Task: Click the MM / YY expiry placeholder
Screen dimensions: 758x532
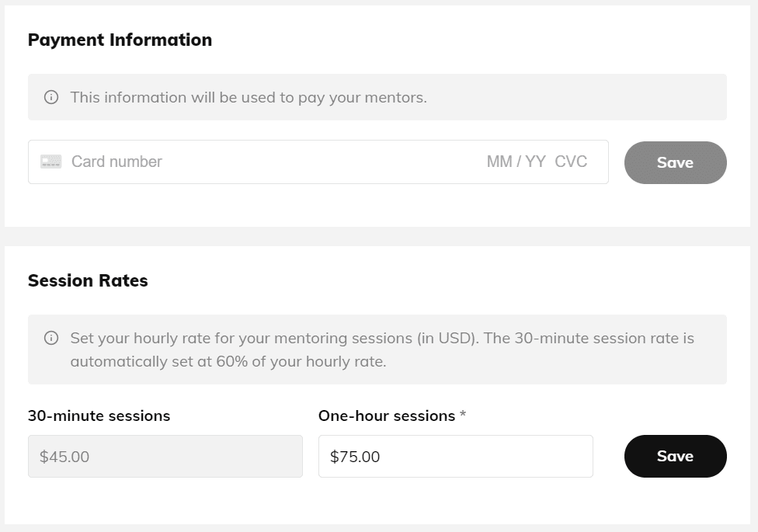Action: click(516, 162)
